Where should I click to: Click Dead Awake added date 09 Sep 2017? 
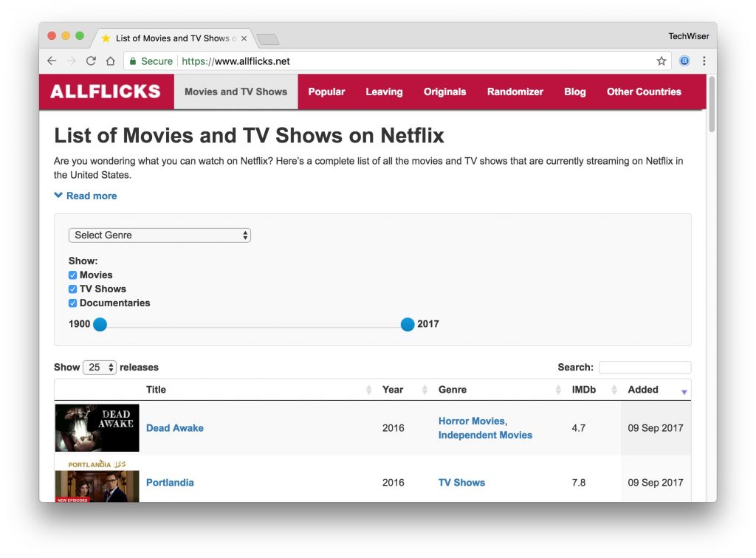[x=656, y=428]
